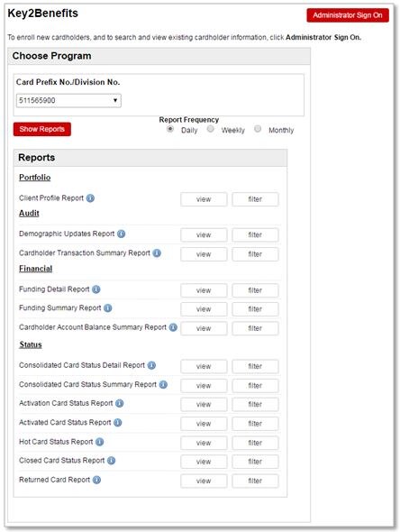Click the Hot Card Status Report label
This screenshot has width=400, height=532.
click(x=56, y=442)
